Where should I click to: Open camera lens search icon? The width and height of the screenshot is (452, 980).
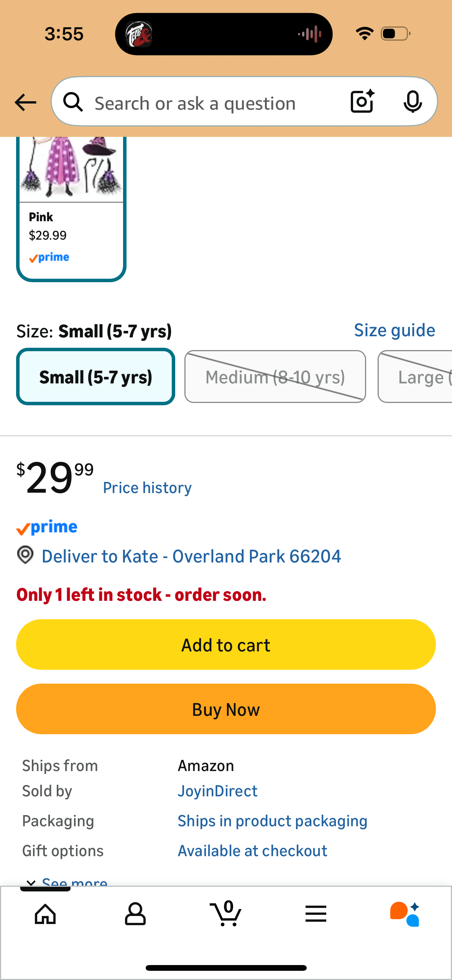click(x=362, y=102)
